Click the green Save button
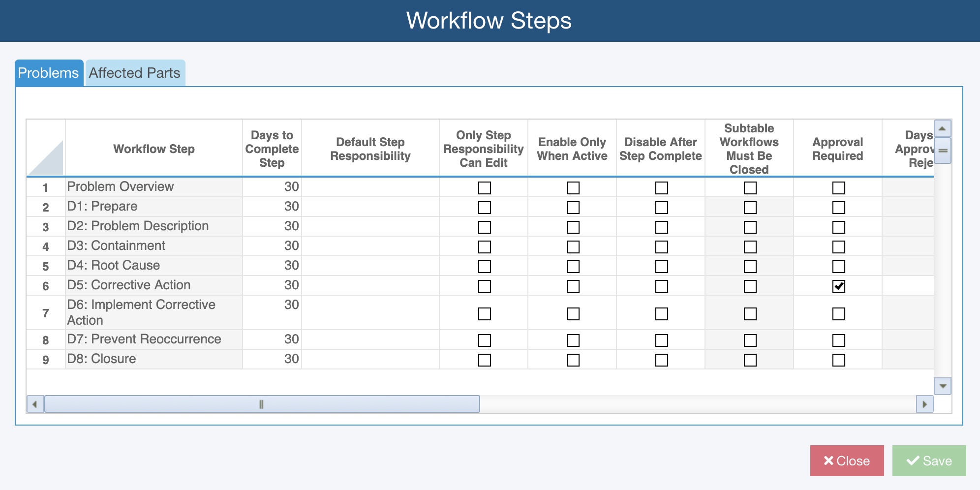Screen dimensions: 980x490 929,461
